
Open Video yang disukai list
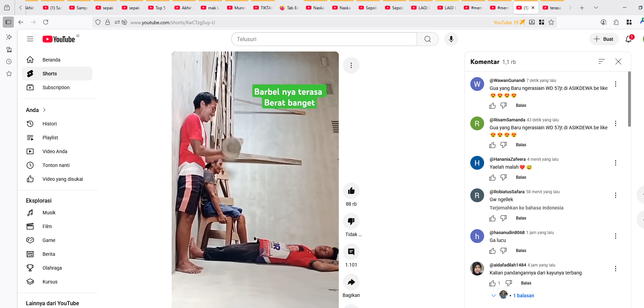point(57,179)
